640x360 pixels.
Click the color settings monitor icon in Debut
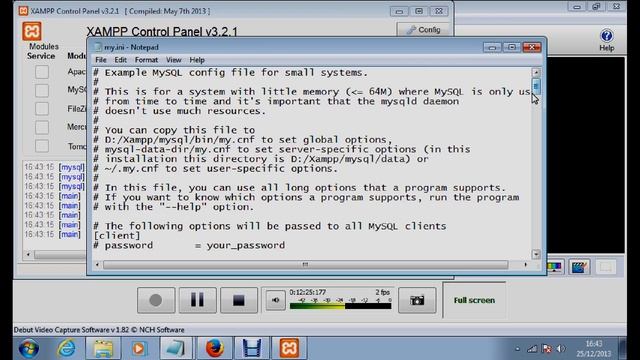pyautogui.click(x=553, y=267)
